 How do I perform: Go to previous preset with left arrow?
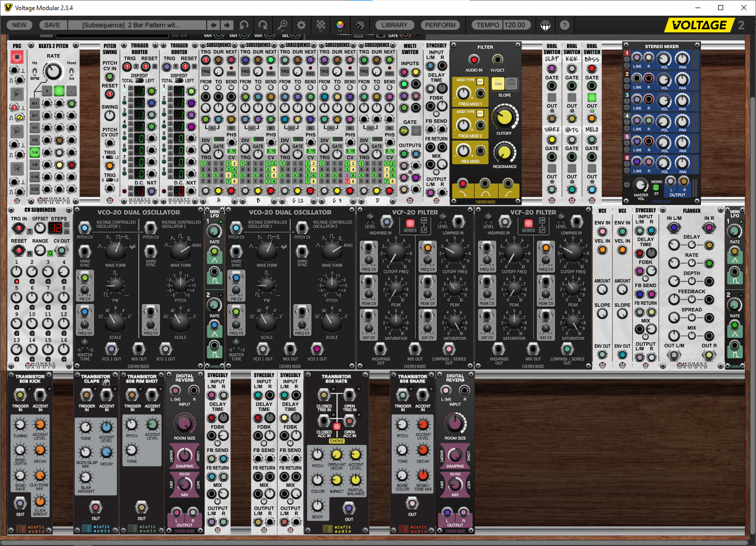pos(214,25)
